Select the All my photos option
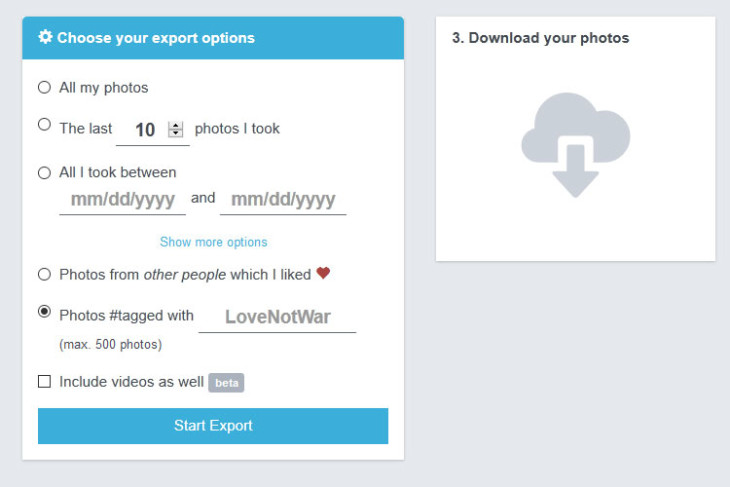 click(x=44, y=87)
